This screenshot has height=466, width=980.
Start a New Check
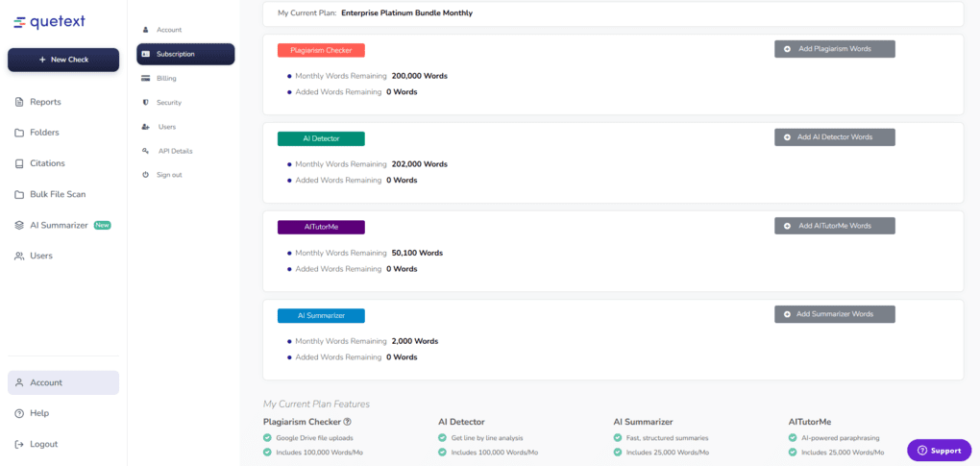63,60
